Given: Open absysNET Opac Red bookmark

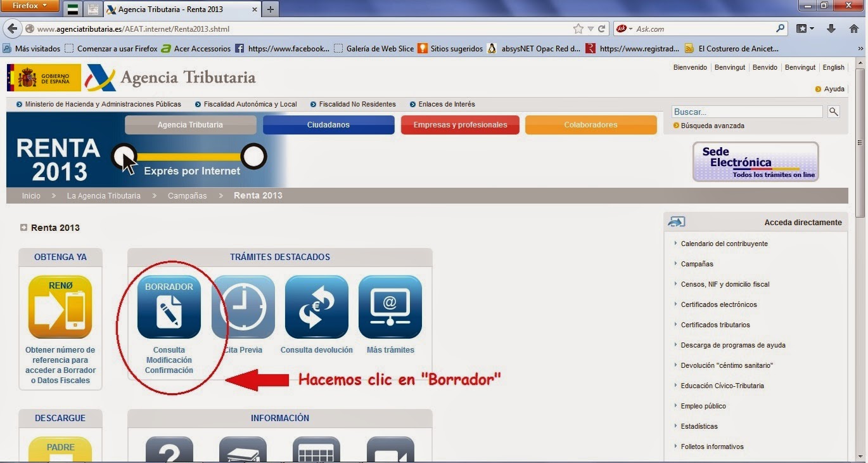Looking at the screenshot, I should coord(534,48).
